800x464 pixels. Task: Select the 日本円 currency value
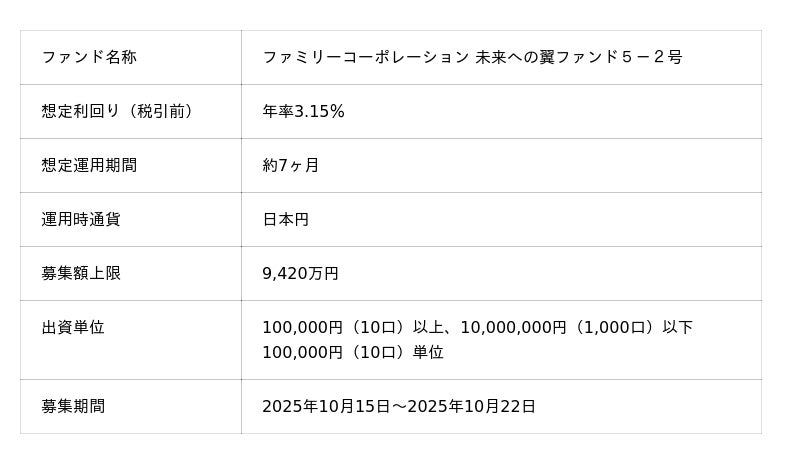click(285, 219)
